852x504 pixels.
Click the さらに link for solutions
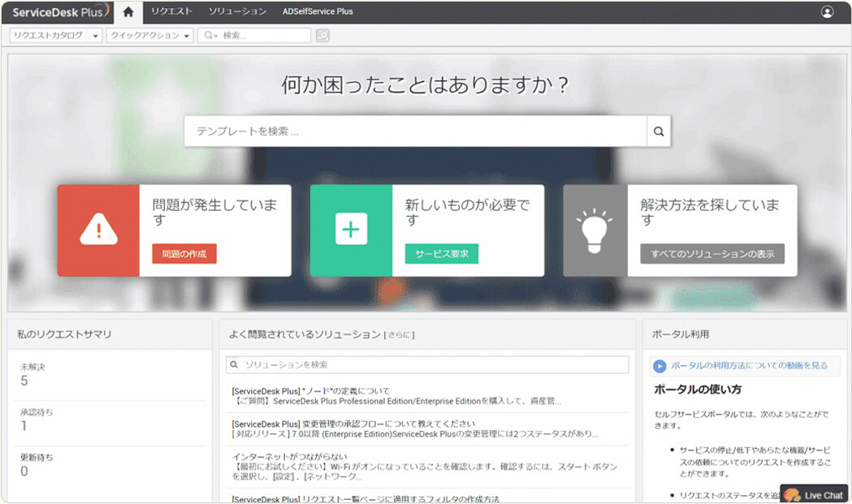399,334
